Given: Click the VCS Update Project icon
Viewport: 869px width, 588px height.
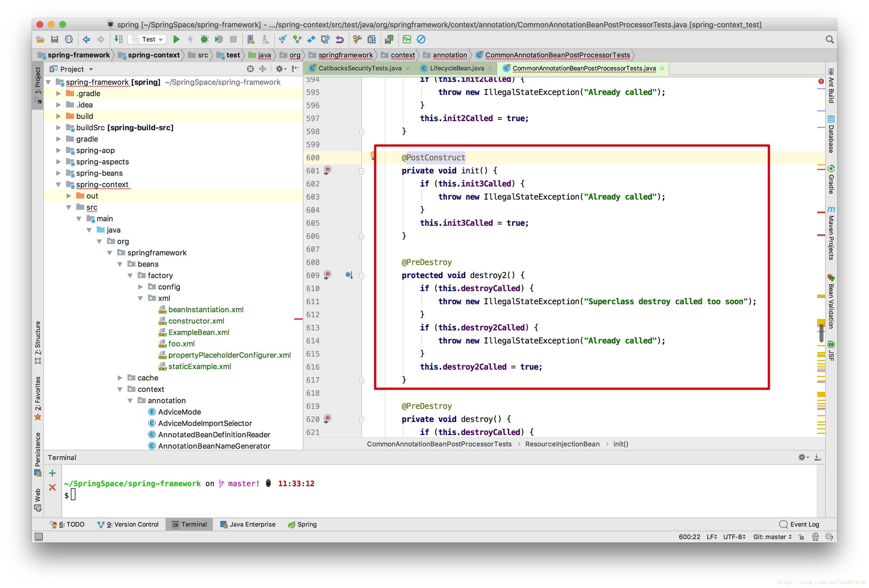Looking at the screenshot, I should click(283, 39).
